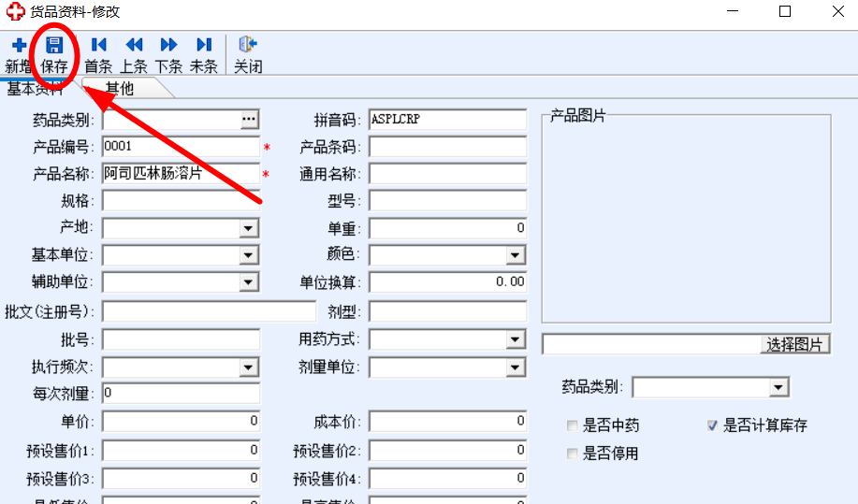Viewport: 858px width, 504px height.
Task: Uncheck 是否计算库存
Action: pos(712,425)
